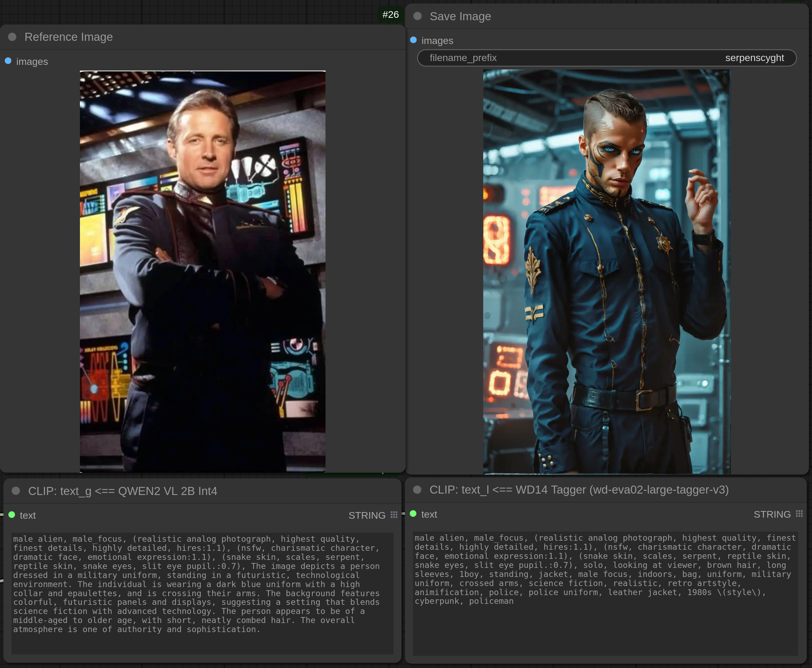The width and height of the screenshot is (812, 668).
Task: Click green text input slot on QWEN2 node
Action: click(12, 515)
